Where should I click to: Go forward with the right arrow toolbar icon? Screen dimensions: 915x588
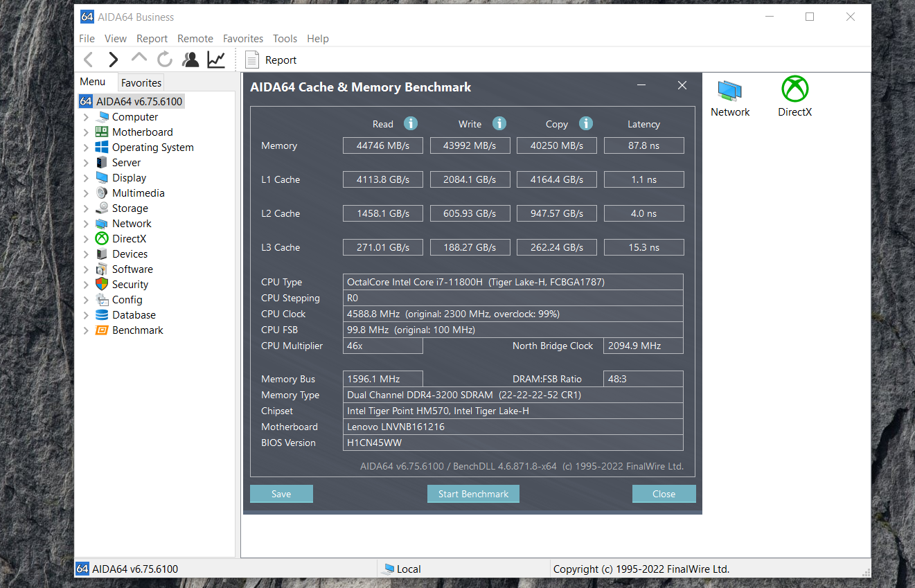coord(114,60)
